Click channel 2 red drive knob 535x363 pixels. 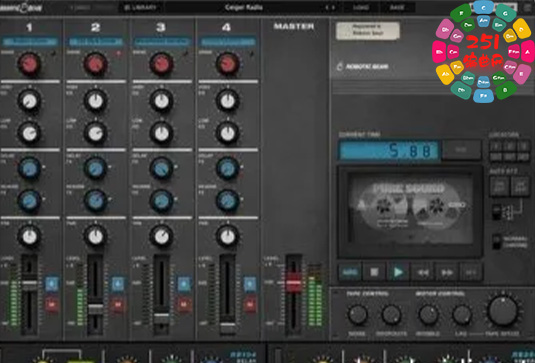coord(96,64)
